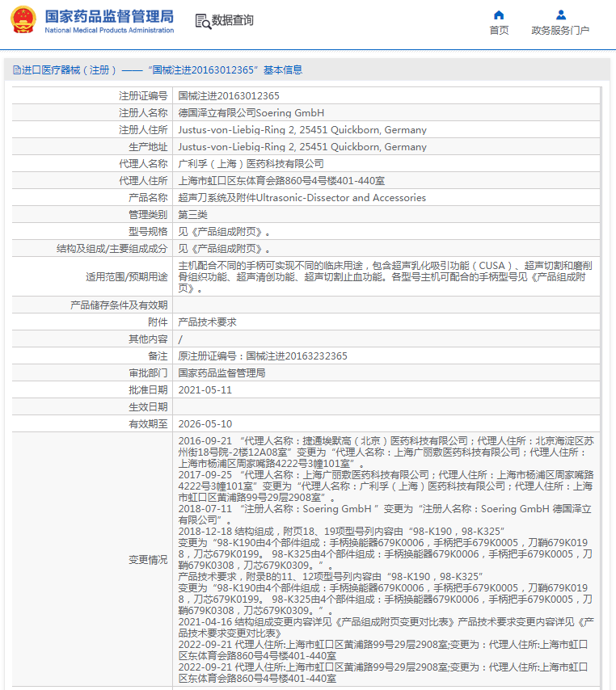Screen dimensions: 616x690
Task: Select registration number 国械注进20163012365 value
Action: click(229, 96)
